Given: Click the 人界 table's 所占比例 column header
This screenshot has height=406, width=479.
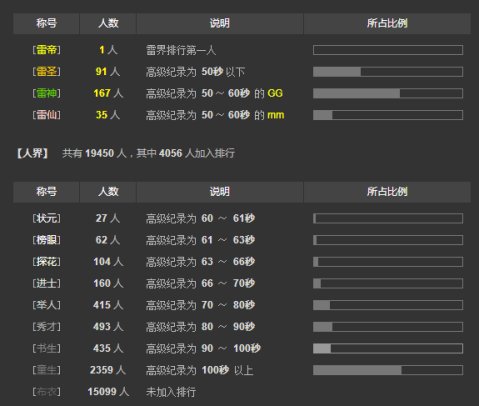Looking at the screenshot, I should pos(387,192).
